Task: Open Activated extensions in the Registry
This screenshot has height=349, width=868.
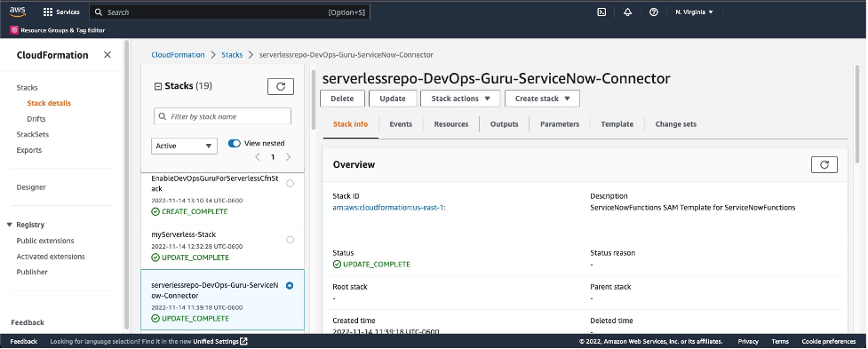Action: pyautogui.click(x=51, y=257)
